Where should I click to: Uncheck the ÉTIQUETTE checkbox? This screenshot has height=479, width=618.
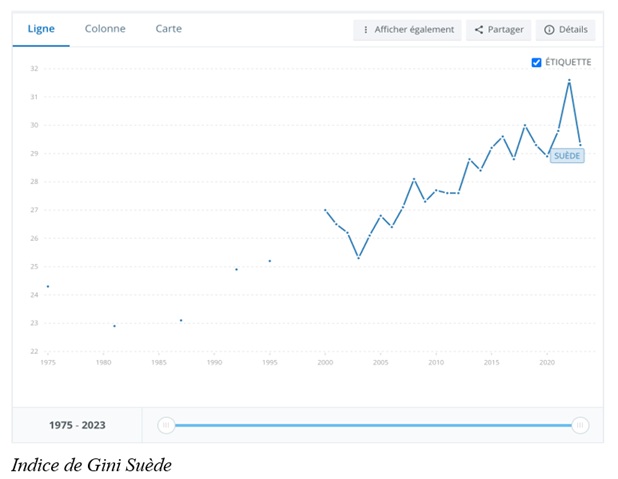pos(537,62)
